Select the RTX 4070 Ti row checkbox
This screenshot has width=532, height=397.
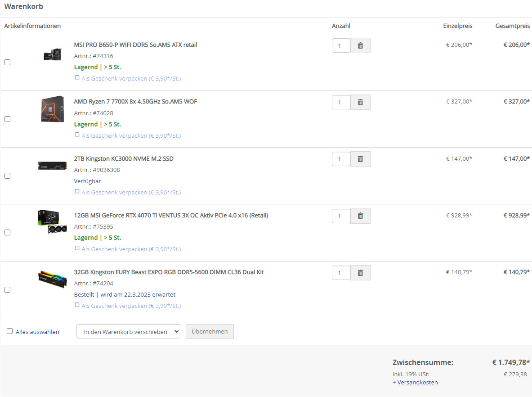8,232
